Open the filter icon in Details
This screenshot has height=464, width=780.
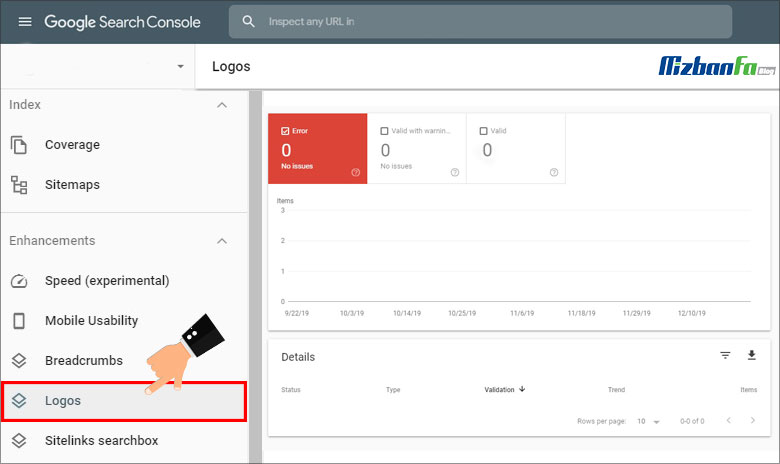(725, 355)
